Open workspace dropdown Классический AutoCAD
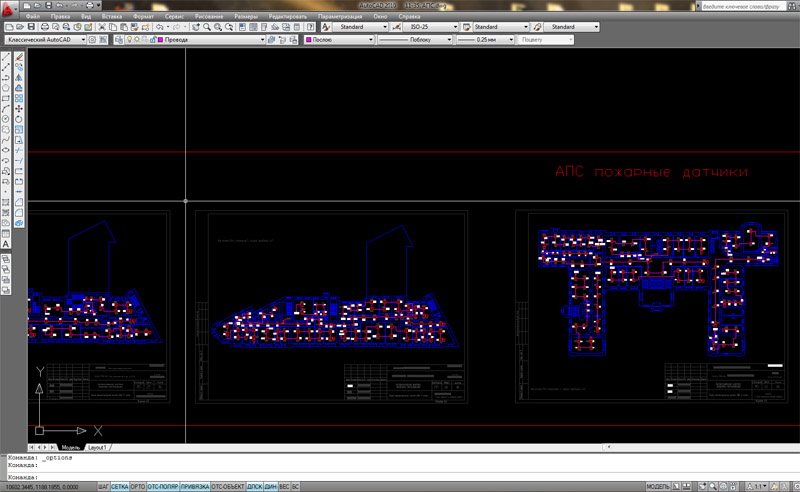This screenshot has width=800, height=492. pyautogui.click(x=45, y=39)
